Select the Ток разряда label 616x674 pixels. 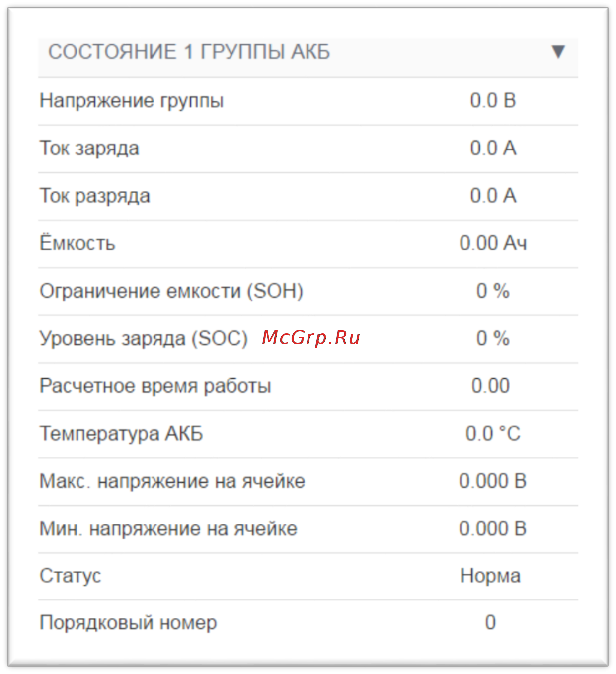(95, 196)
